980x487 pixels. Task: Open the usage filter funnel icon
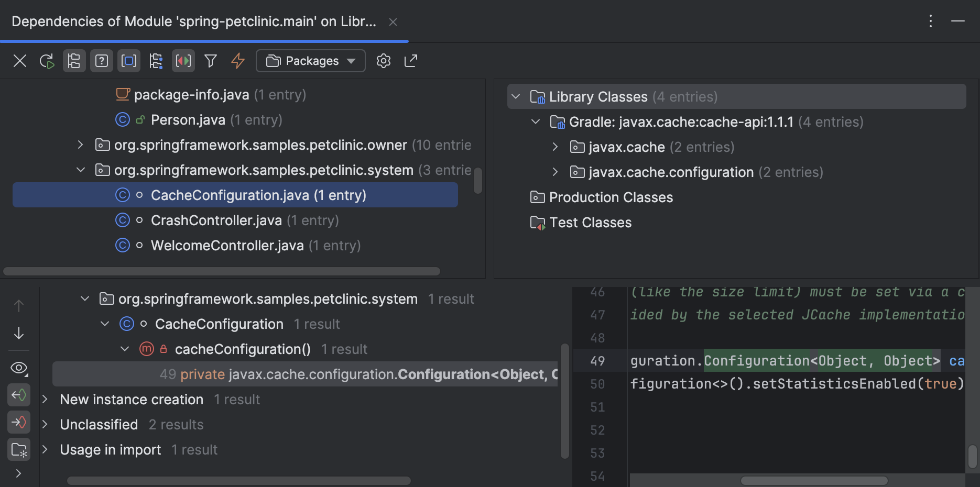211,61
